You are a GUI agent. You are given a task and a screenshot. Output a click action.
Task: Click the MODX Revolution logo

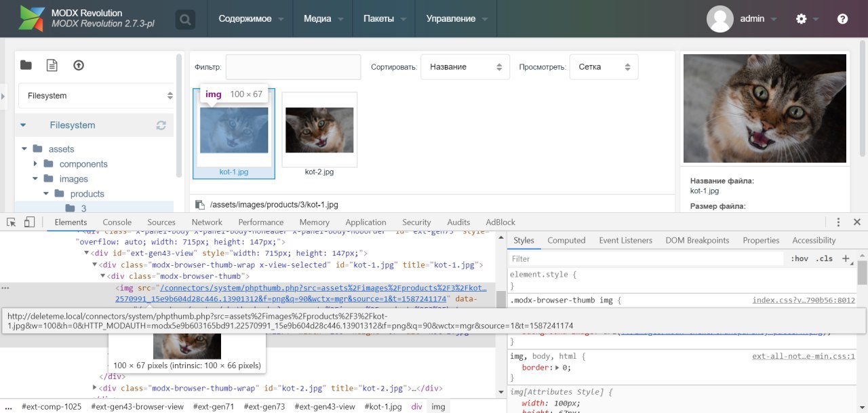click(x=31, y=19)
